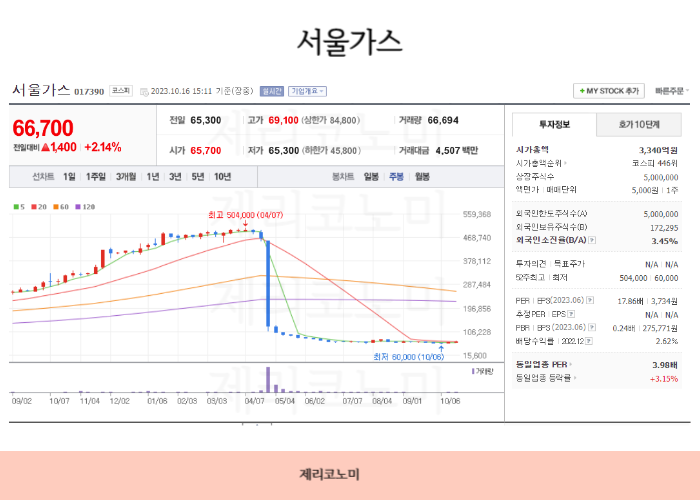Image resolution: width=700 pixels, height=500 pixels.
Task: Select the 1주일 line chart
Action: click(96, 177)
